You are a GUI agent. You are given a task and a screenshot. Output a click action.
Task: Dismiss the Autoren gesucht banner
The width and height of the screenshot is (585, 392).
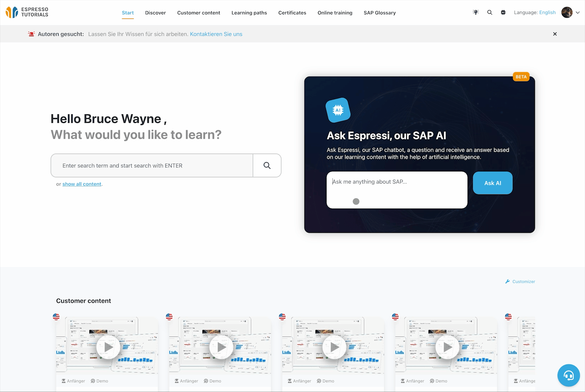pos(555,34)
